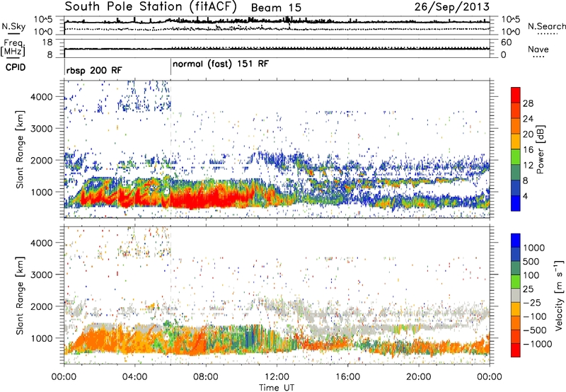
Task: Click the '28' label on the Power colorbar
Action: (528, 103)
